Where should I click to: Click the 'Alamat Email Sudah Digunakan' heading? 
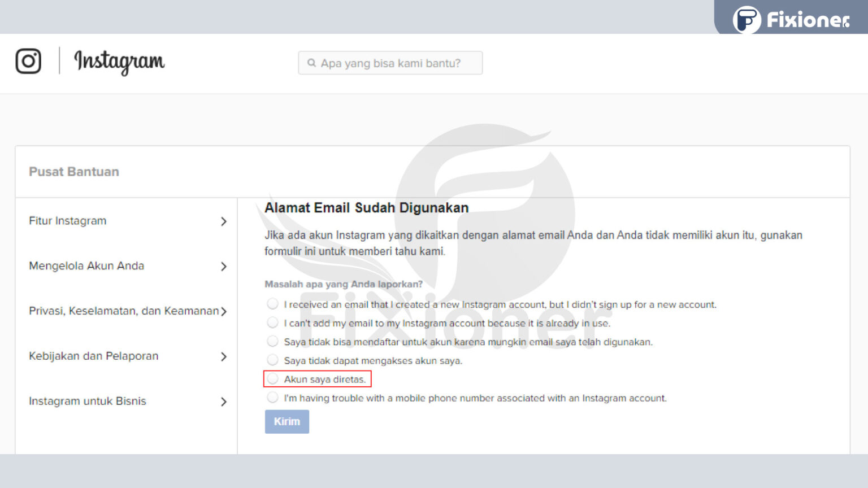tap(367, 208)
